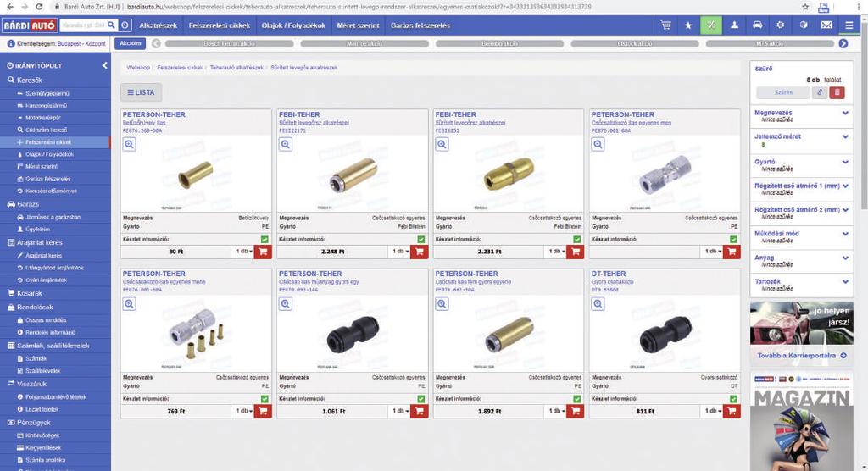Add the 30 Ft item to cart
The height and width of the screenshot is (471, 868).
263,252
